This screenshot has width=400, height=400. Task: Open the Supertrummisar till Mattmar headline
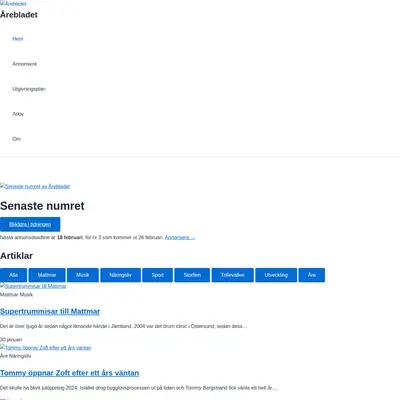coord(50,311)
